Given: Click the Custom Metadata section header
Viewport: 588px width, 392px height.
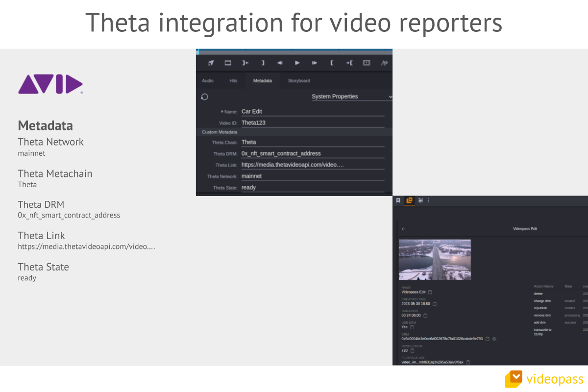Looking at the screenshot, I should click(x=294, y=132).
